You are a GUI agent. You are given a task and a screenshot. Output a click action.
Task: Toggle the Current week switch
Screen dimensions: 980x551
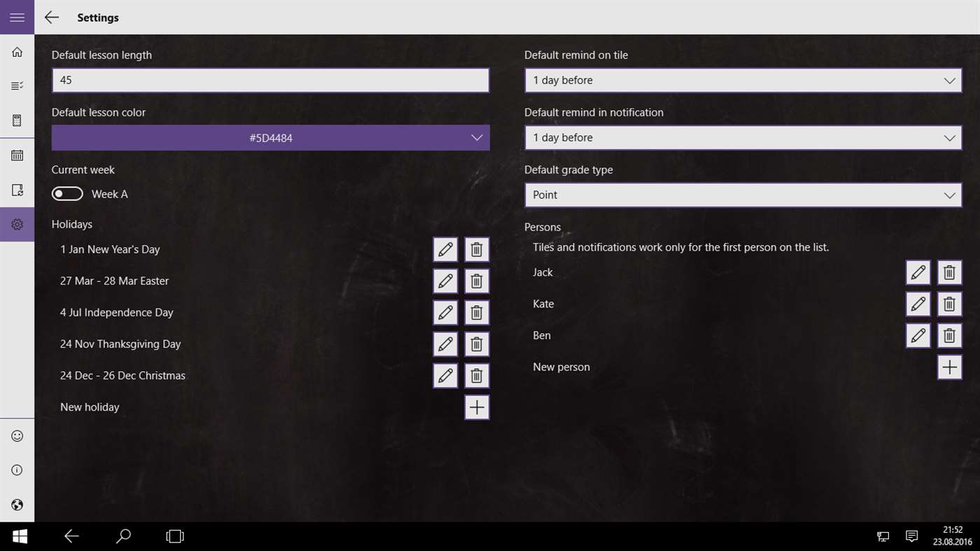[67, 194]
